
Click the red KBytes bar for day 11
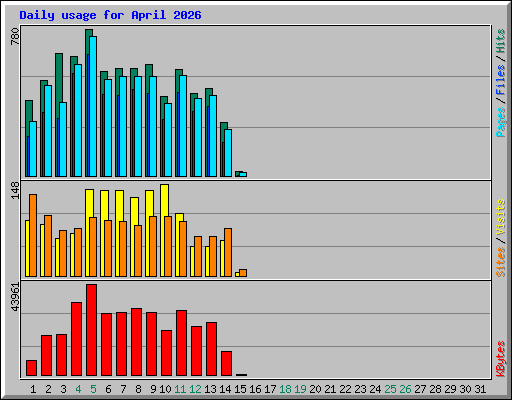[182, 343]
